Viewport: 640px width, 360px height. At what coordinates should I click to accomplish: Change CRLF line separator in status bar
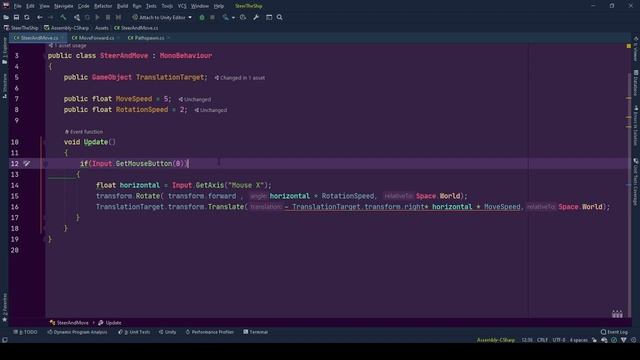tap(542, 340)
